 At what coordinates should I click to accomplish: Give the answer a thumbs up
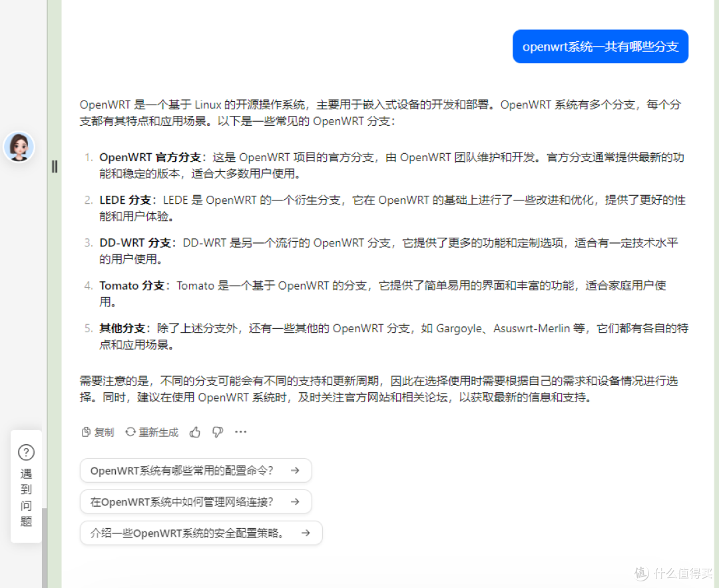(x=195, y=432)
